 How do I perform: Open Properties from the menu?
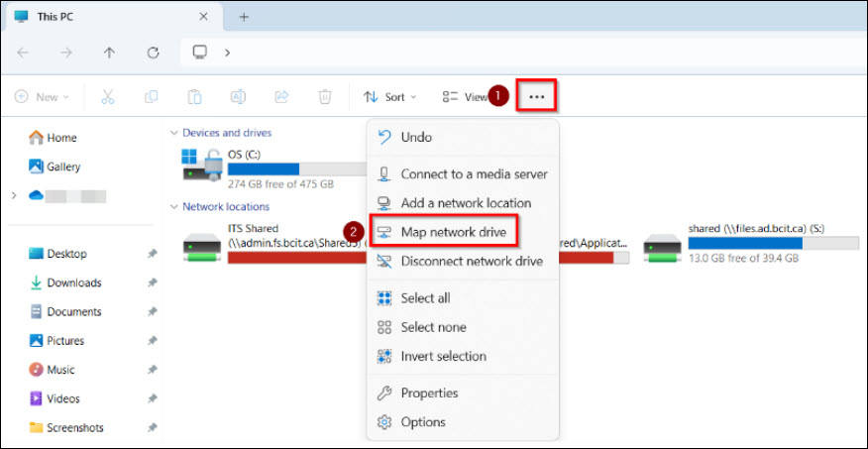pos(462,393)
